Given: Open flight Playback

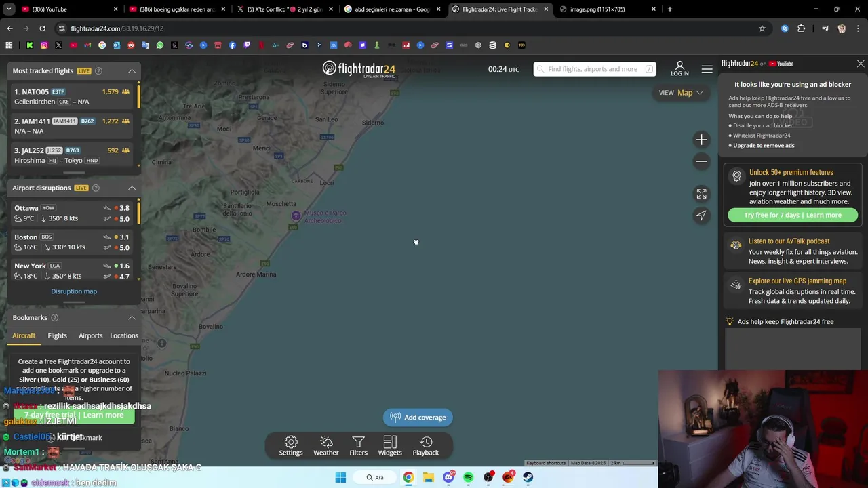Looking at the screenshot, I should (426, 446).
